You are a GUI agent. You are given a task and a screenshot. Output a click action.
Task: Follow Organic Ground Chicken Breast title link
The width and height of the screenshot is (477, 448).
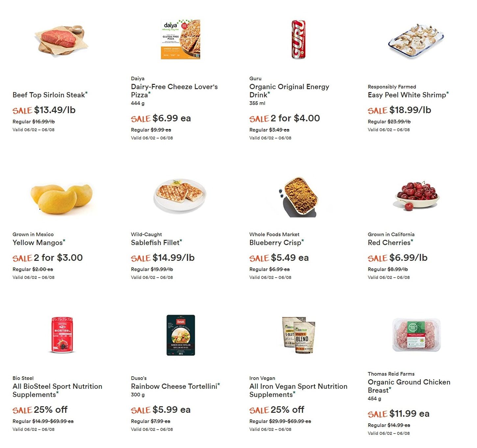tap(409, 386)
